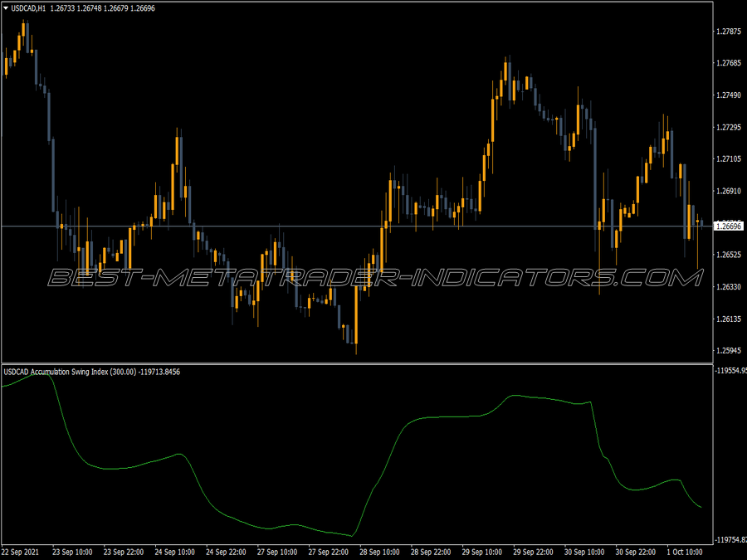The image size is (747, 560).
Task: Open the chart menu arrow beside USDCAD,H1
Action: [x=6, y=8]
